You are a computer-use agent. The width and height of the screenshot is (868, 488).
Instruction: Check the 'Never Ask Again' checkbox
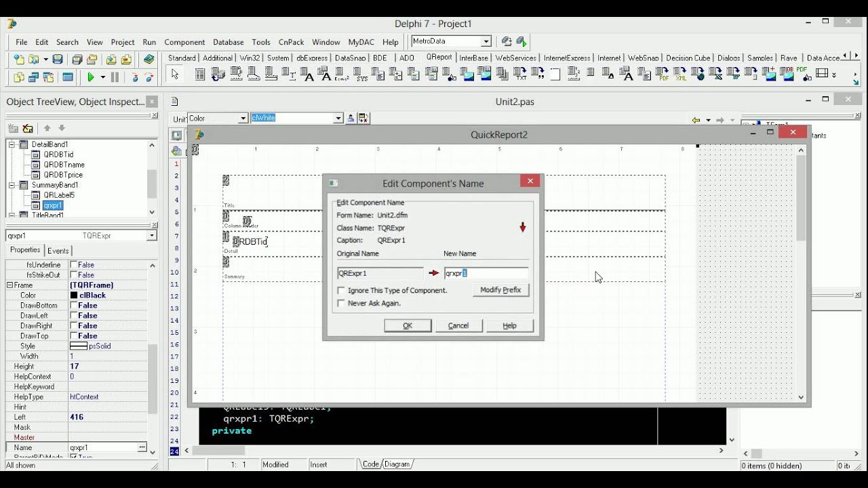coord(341,303)
